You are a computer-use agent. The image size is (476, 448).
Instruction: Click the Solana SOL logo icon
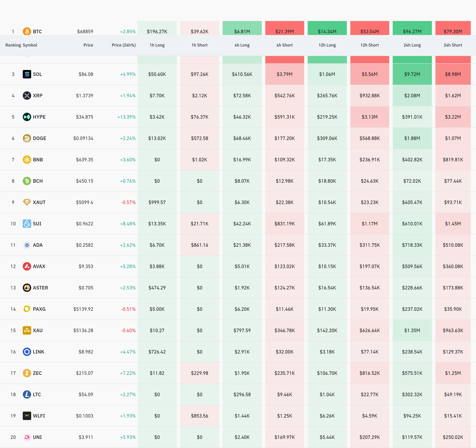27,74
